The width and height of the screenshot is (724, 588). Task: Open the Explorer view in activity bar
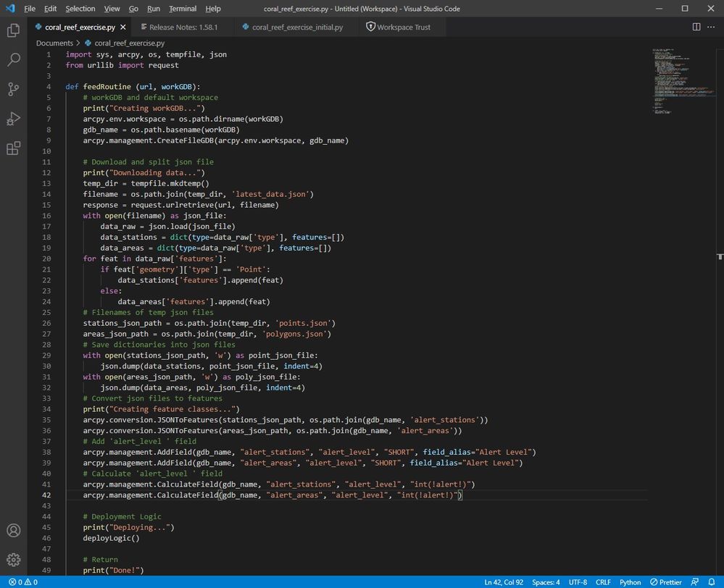pyautogui.click(x=13, y=30)
